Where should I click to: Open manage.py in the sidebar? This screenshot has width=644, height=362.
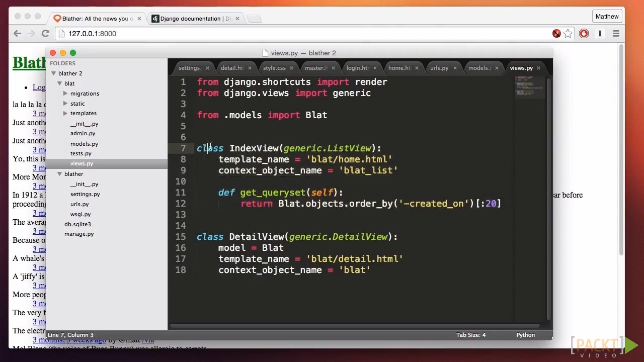(x=79, y=234)
